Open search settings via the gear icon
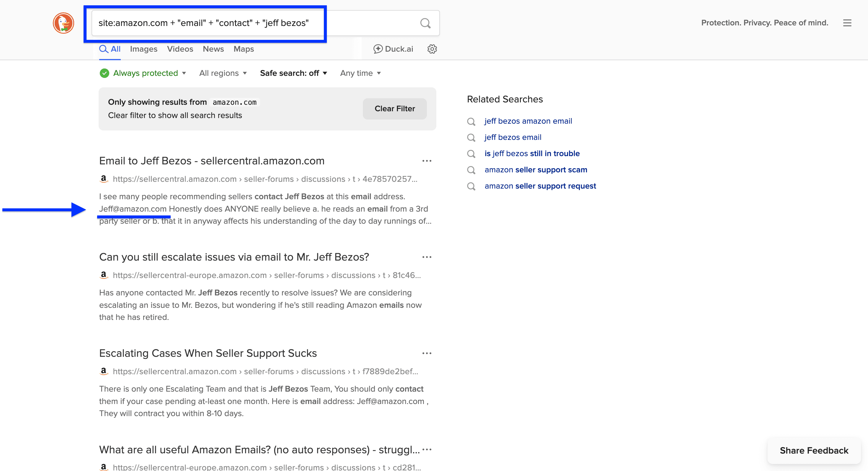Image resolution: width=868 pixels, height=471 pixels. (x=432, y=49)
